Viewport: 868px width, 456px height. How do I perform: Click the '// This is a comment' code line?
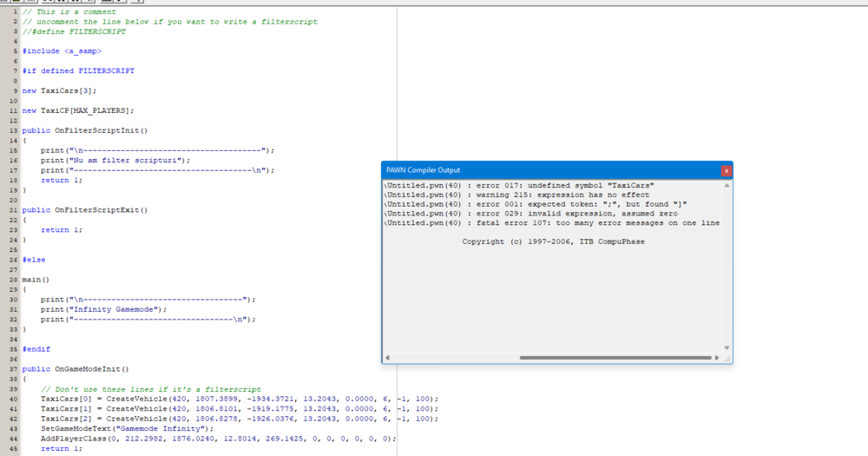(69, 11)
